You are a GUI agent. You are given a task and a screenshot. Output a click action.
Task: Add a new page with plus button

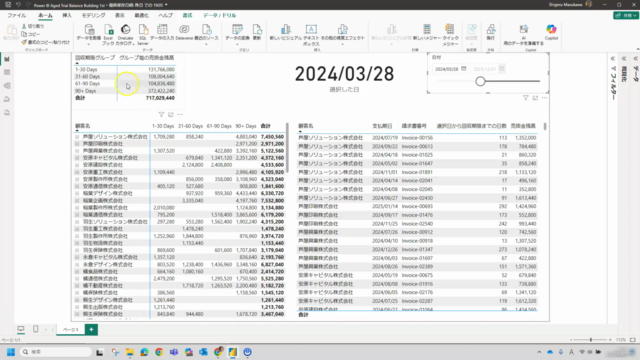(x=91, y=329)
